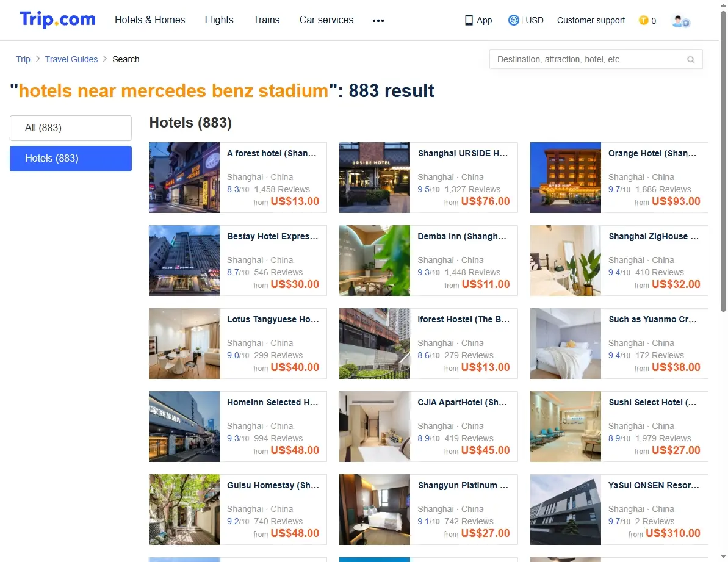Click the search magnifier icon
This screenshot has height=562, width=728.
tap(691, 59)
